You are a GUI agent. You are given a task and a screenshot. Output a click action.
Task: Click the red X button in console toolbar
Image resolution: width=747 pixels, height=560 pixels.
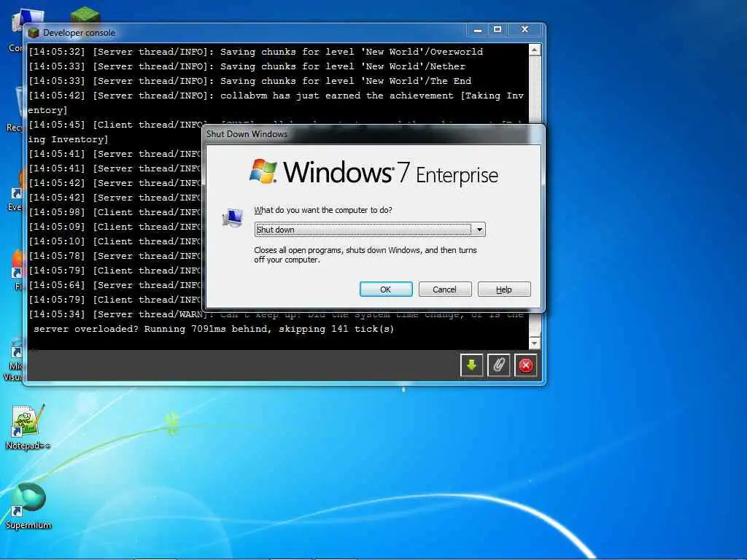coord(525,365)
